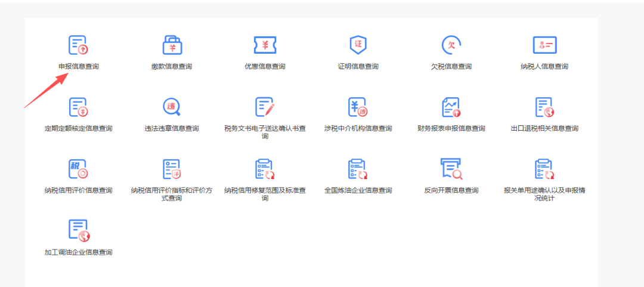Open the 加工调油企业信息查询 icon
This screenshot has height=287, width=644.
78,231
